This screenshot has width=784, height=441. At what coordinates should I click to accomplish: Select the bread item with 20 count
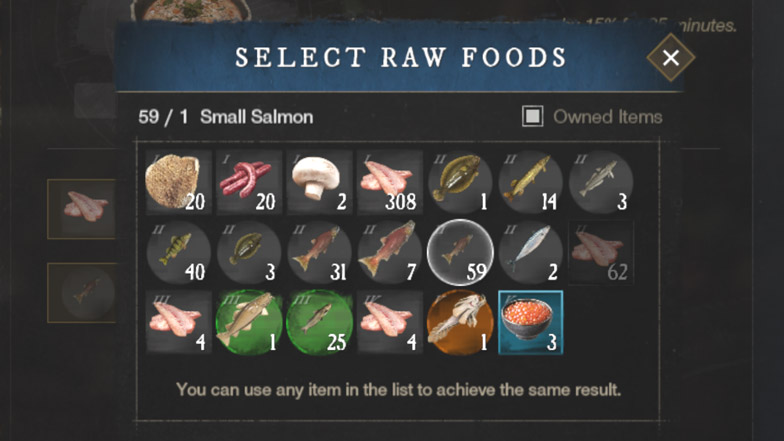pos(178,182)
